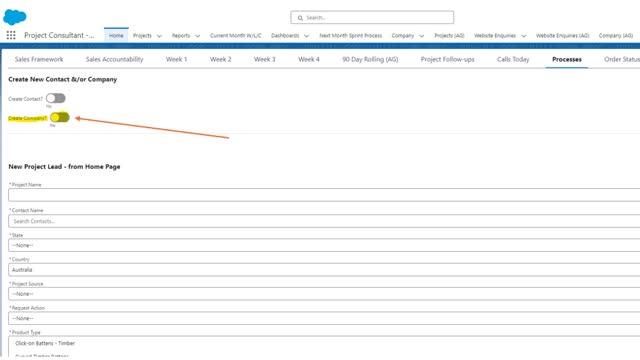Image resolution: width=640 pixels, height=360 pixels.
Task: Select the Processes tab
Action: (x=567, y=59)
